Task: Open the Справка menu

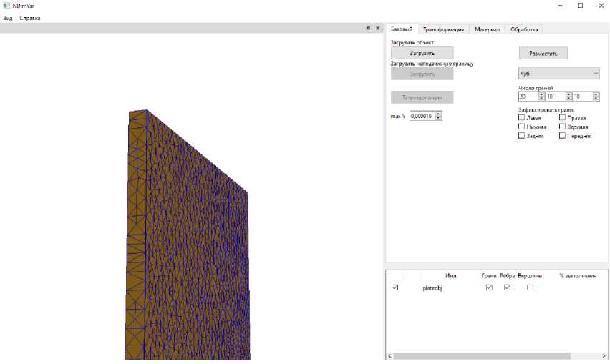Action: 30,17
